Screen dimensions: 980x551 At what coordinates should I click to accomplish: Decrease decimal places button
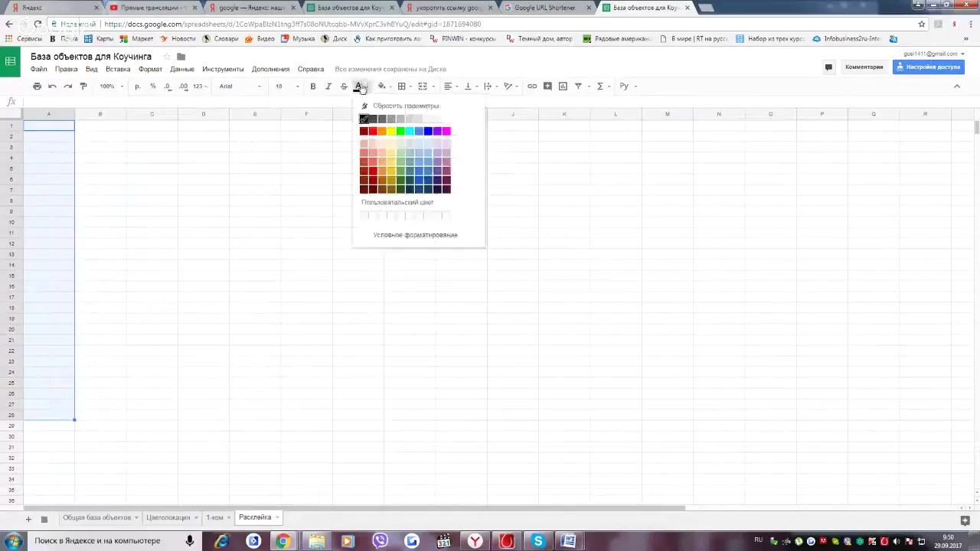click(x=168, y=86)
